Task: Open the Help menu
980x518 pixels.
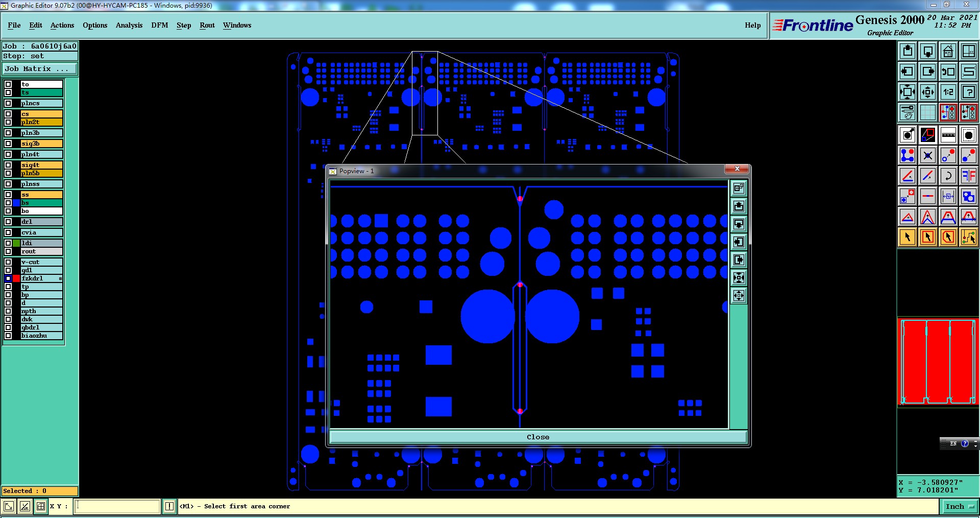Action: click(752, 25)
